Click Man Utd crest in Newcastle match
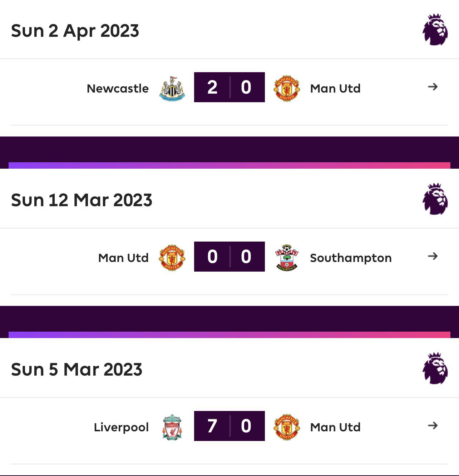Image resolution: width=459 pixels, height=476 pixels. coord(286,88)
